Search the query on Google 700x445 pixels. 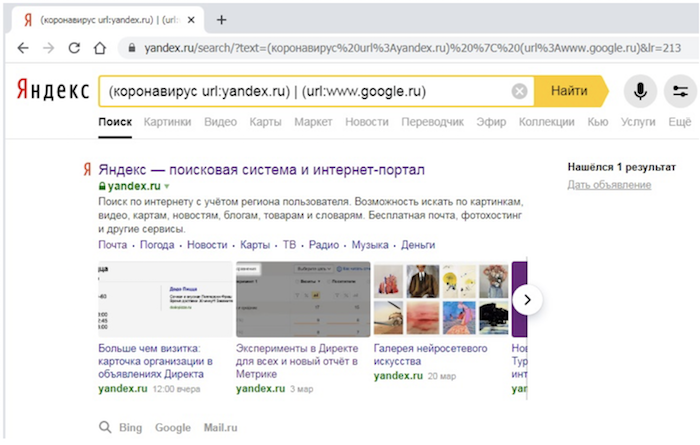[173, 428]
